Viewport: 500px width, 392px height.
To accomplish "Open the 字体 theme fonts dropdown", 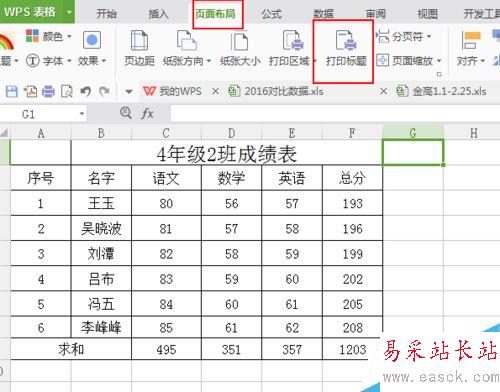I will (x=49, y=61).
